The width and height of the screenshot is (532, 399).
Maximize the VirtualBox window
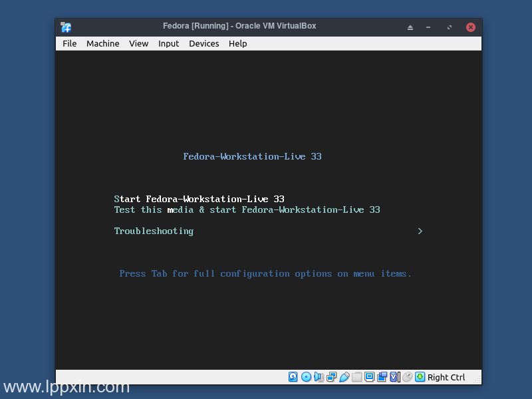(450, 27)
